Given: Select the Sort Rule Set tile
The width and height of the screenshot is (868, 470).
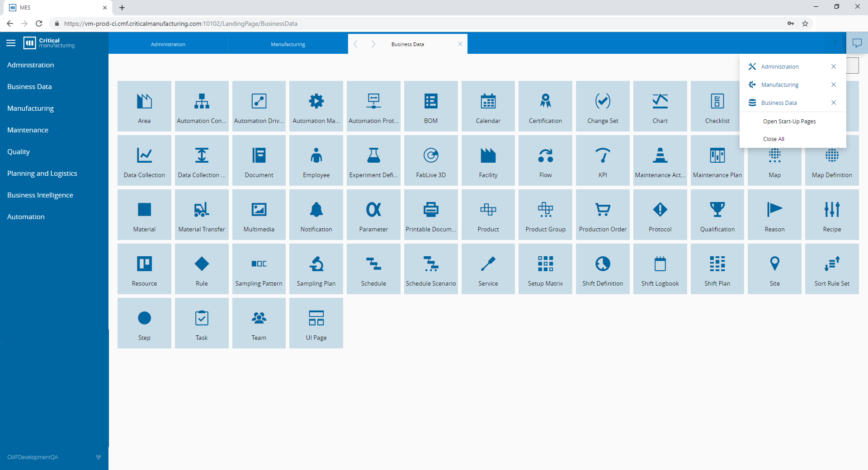Looking at the screenshot, I should click(831, 269).
